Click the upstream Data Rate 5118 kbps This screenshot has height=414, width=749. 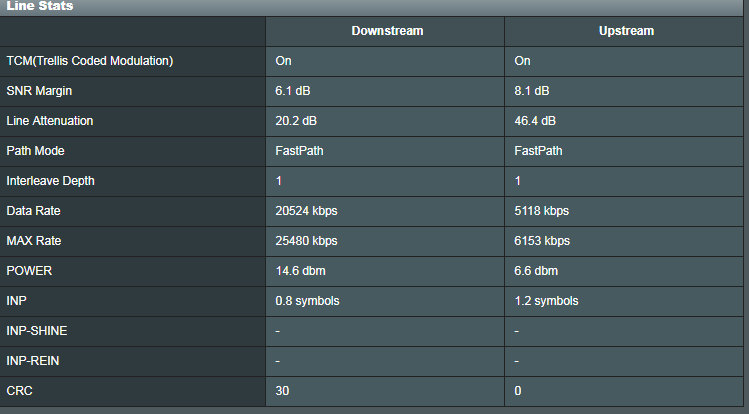tap(542, 211)
